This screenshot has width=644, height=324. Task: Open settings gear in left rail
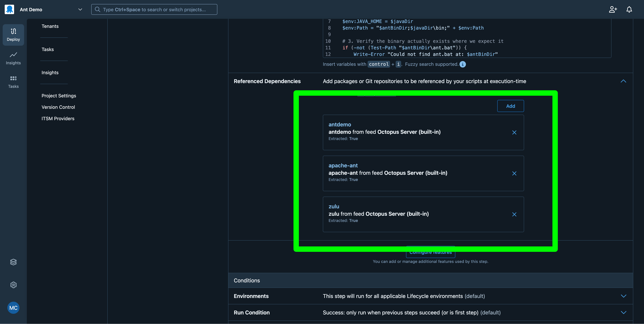tap(13, 285)
